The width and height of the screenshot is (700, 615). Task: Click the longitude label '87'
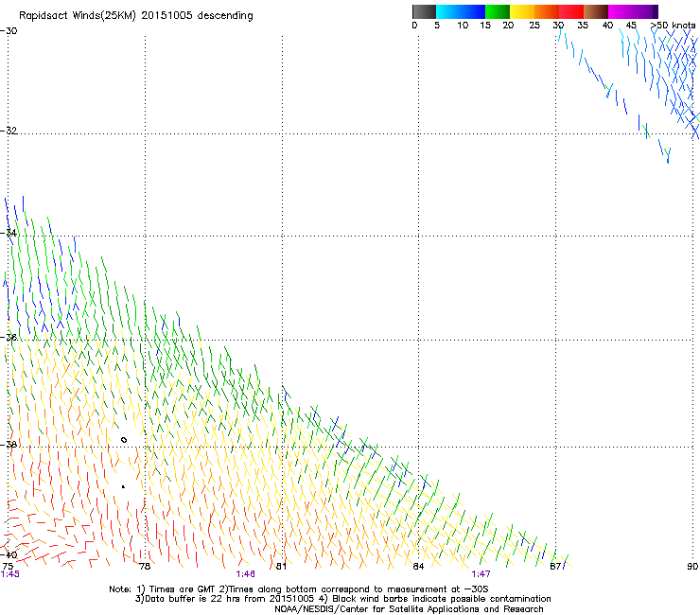(x=555, y=567)
